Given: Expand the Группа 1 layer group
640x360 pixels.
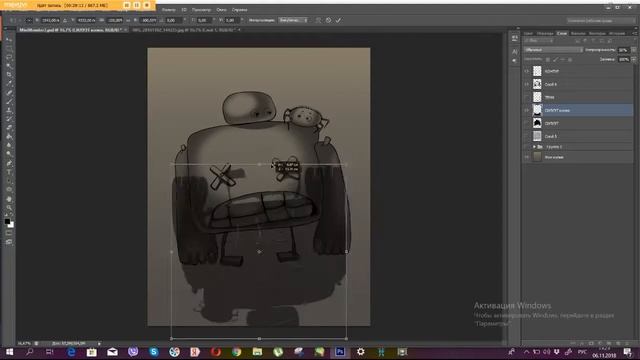Looking at the screenshot, I should (534, 147).
